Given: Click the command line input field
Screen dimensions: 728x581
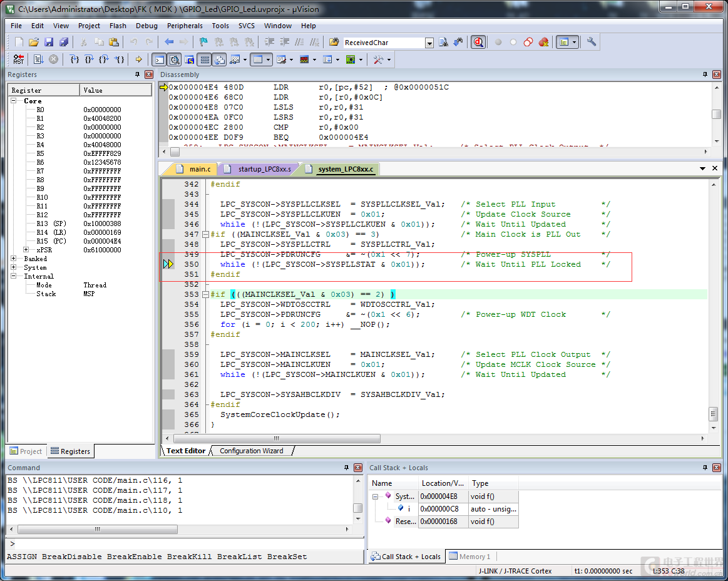Looking at the screenshot, I should click(185, 544).
